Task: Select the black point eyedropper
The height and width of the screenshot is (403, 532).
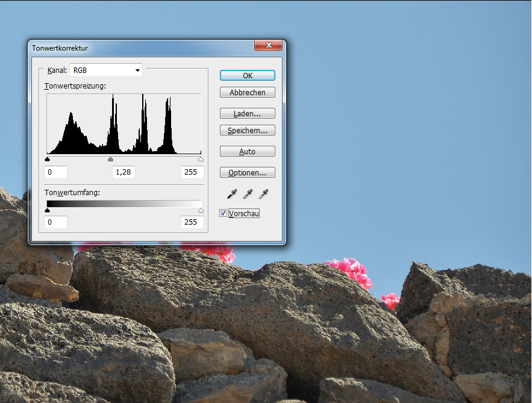Action: click(x=232, y=194)
